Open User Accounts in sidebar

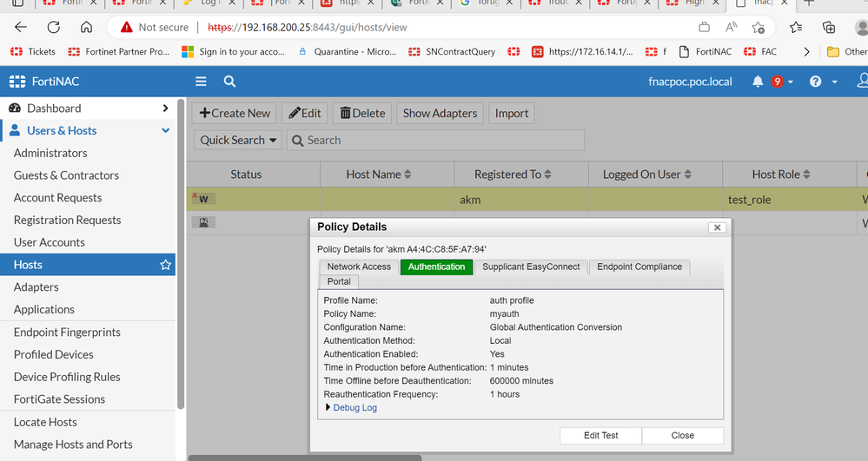pyautogui.click(x=50, y=242)
